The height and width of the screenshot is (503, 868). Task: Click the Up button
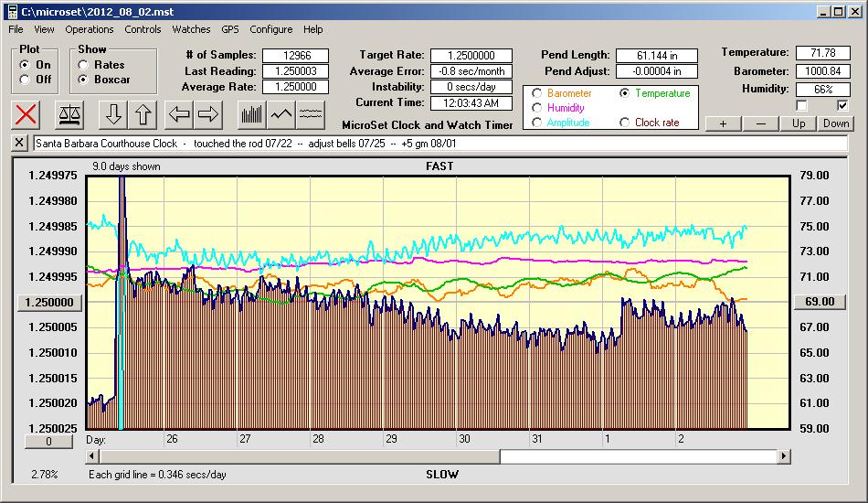click(799, 123)
